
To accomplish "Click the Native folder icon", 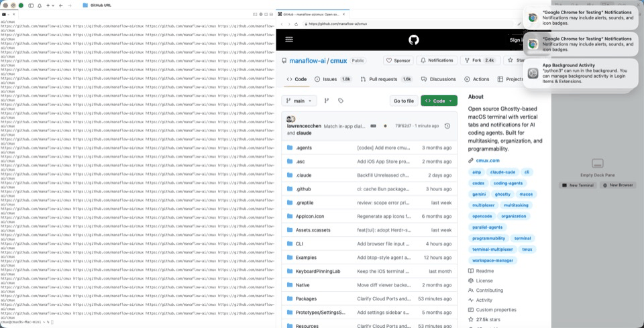I will [x=290, y=285].
